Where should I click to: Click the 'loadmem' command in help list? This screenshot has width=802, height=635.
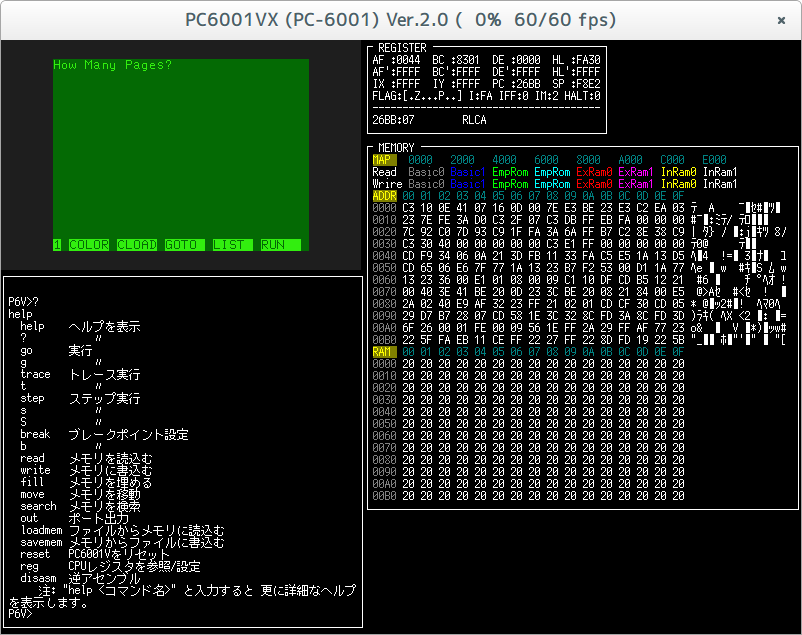[x=41, y=530]
